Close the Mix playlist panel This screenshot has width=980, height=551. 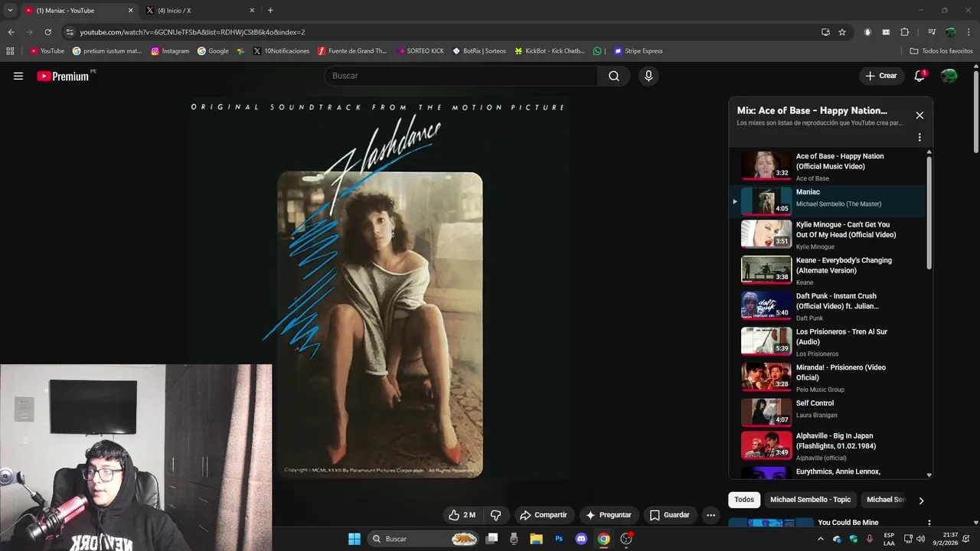920,115
